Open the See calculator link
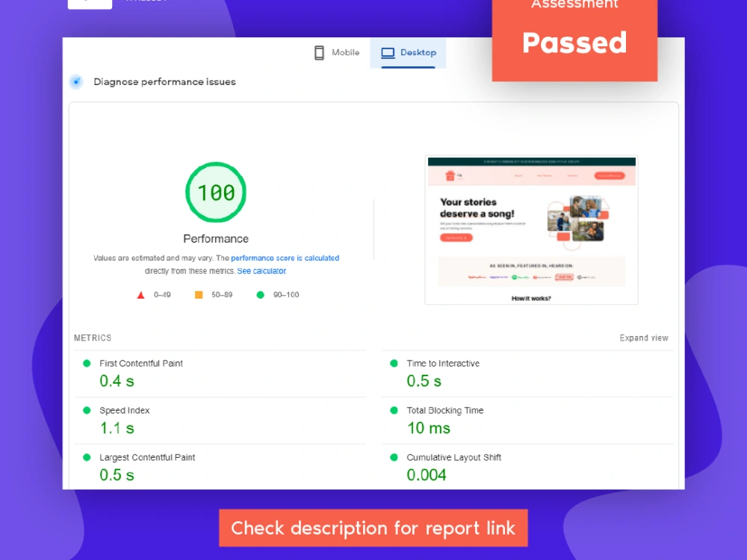 pyautogui.click(x=261, y=271)
